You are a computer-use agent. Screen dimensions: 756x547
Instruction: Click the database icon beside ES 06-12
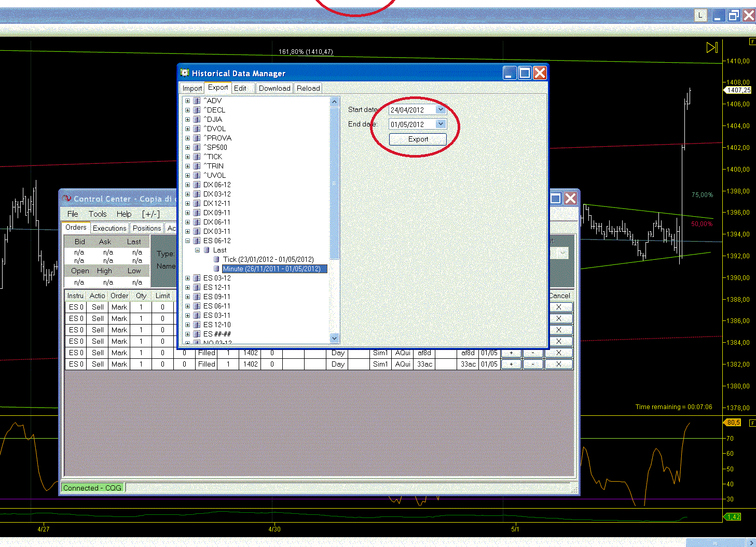tap(197, 241)
